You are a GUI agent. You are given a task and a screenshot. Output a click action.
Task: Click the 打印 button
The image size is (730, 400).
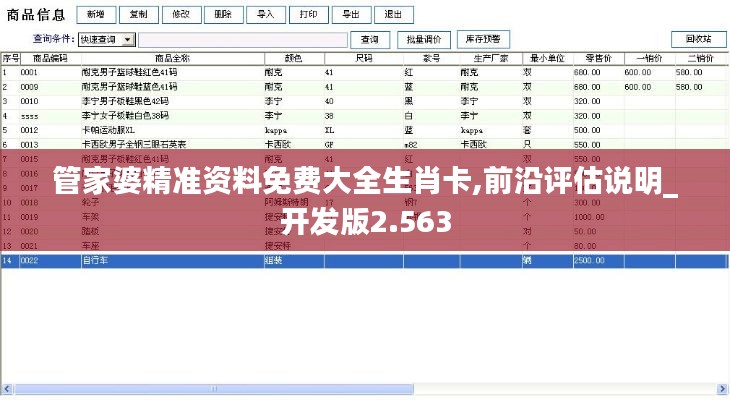pyautogui.click(x=309, y=15)
